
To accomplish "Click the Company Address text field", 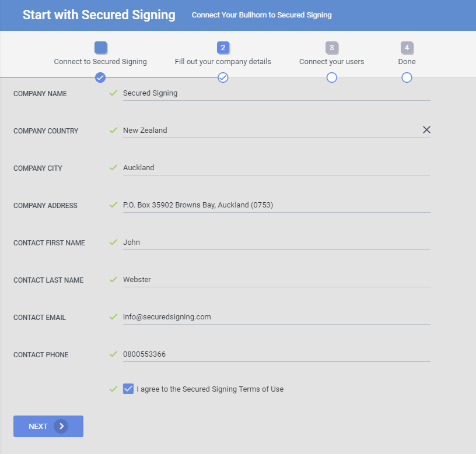I will [x=276, y=205].
